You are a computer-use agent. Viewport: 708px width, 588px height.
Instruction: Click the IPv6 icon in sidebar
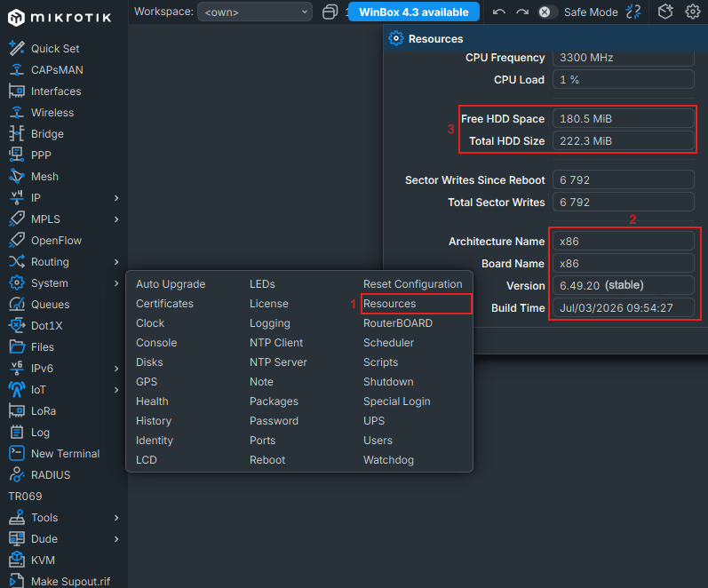click(17, 368)
